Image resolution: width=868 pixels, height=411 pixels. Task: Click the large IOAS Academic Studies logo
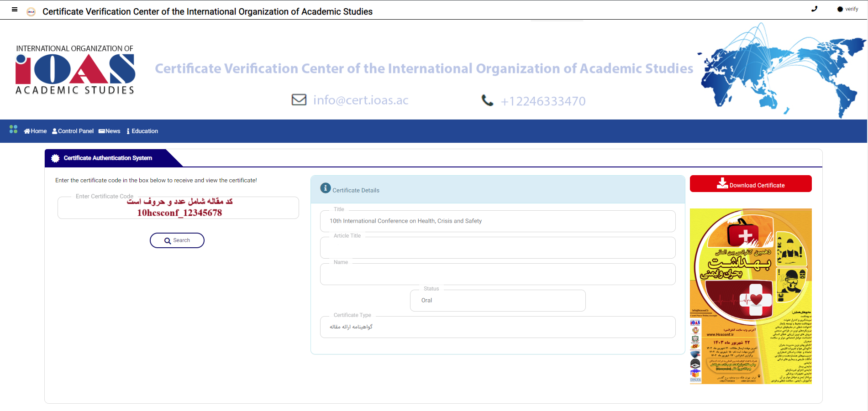(75, 70)
